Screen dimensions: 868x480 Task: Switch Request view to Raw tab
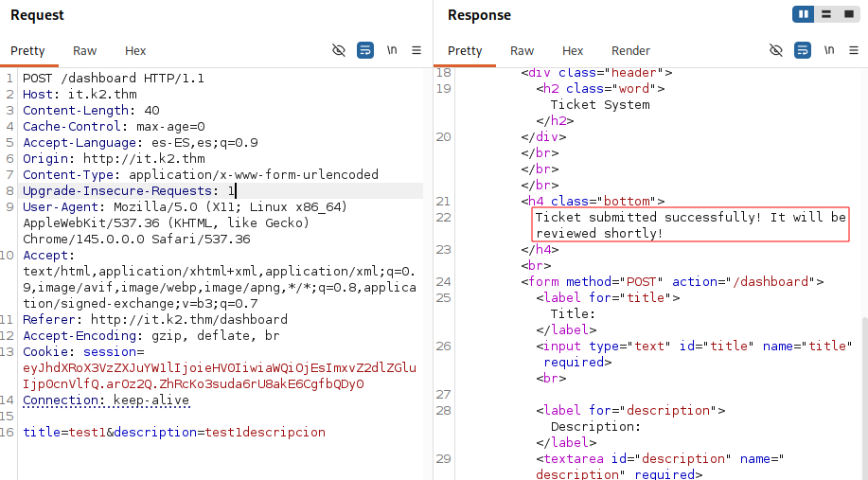[84, 51]
